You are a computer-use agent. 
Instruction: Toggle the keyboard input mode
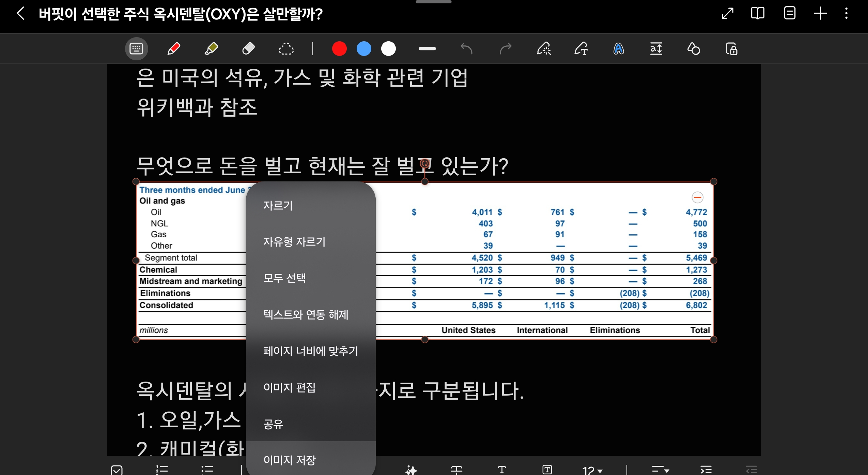(x=136, y=49)
